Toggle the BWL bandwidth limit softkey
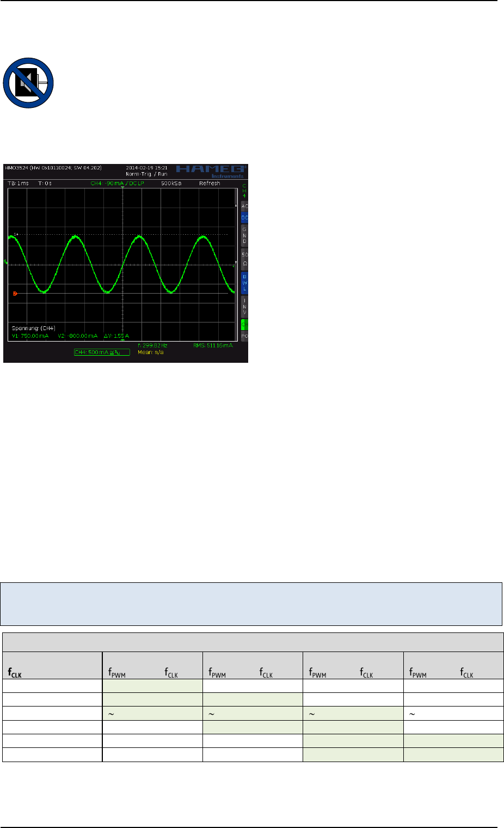504x828 pixels. [244, 283]
